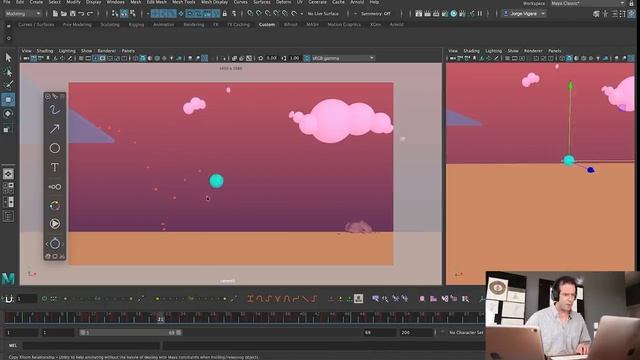Choose the Paint selection brush tool
Image resolution: width=640 pixels, height=360 pixels.
(x=8, y=85)
